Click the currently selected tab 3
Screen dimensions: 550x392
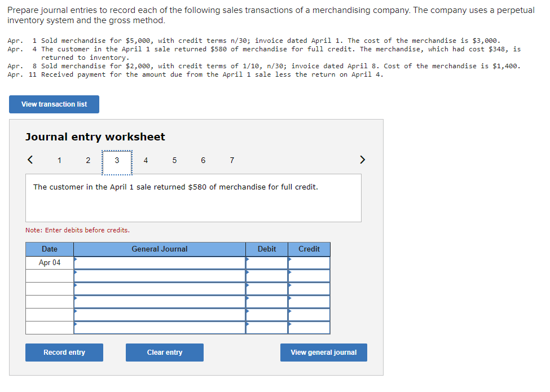tap(117, 160)
